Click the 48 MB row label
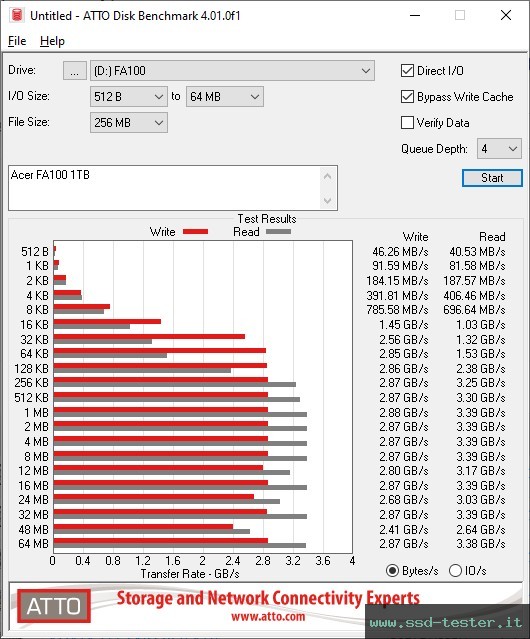Viewport: 530px width, 639px height. tap(33, 529)
